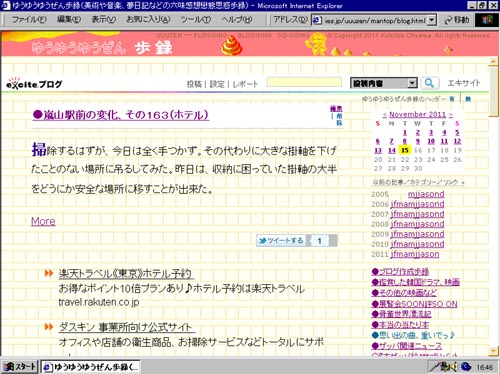Screen dimensions: 500x374
Task: Click the orange arrow icon beside 楽天トラベル ad
Action: pyautogui.click(x=49, y=273)
